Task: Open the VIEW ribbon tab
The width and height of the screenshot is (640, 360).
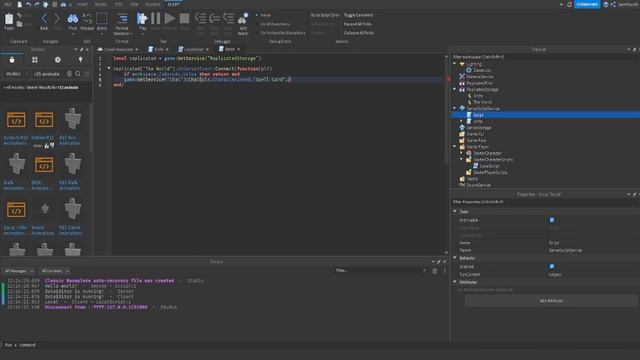Action: 134,4
